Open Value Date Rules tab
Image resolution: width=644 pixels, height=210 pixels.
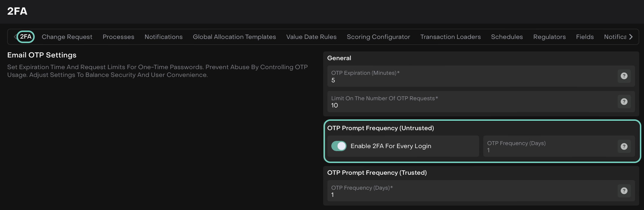[311, 37]
